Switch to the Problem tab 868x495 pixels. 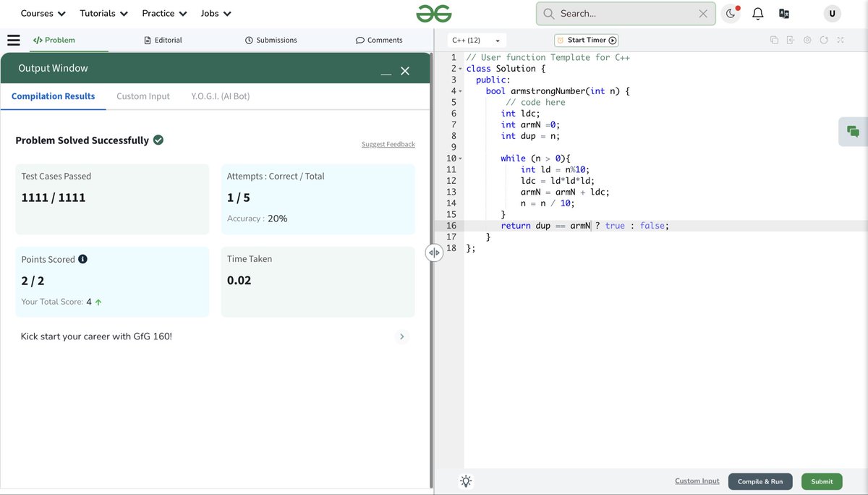point(54,41)
